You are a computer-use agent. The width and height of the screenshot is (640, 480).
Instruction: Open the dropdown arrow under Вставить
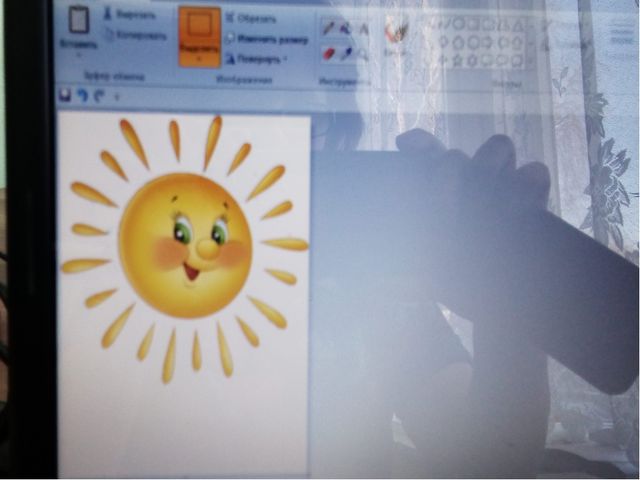pyautogui.click(x=78, y=54)
